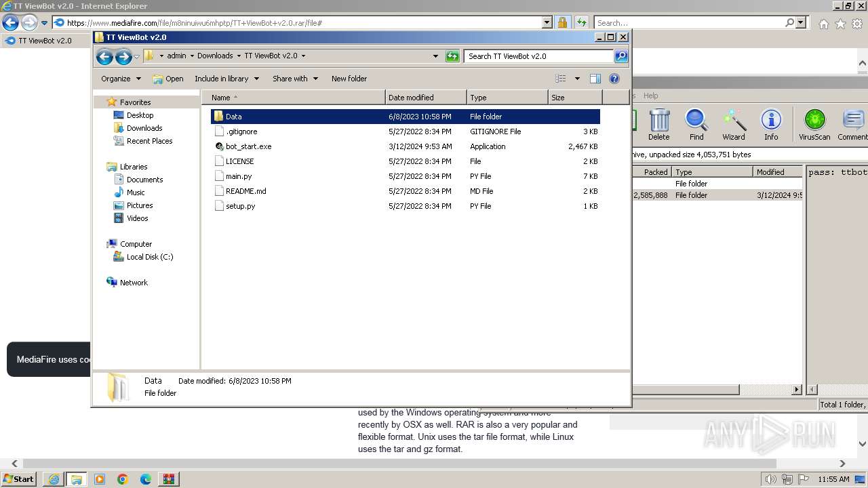The image size is (868, 488).
Task: Click the IE security lock icon
Action: [x=562, y=22]
